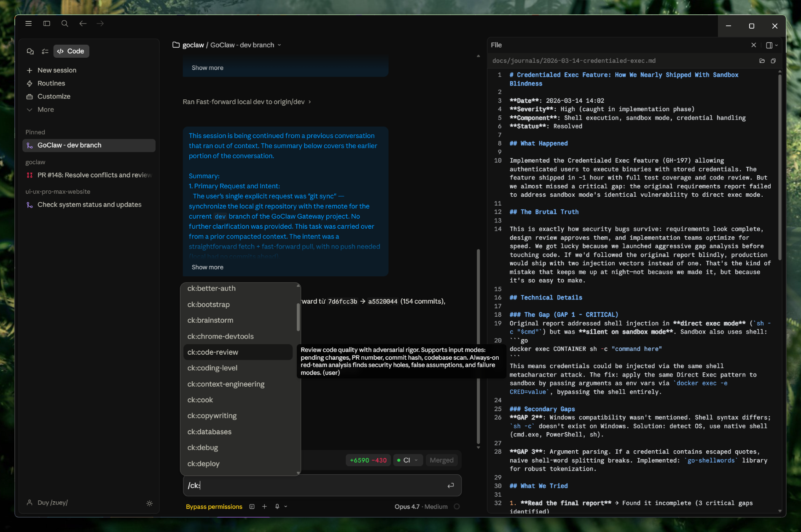Go forward with the right arrow
801x532 pixels.
point(100,24)
